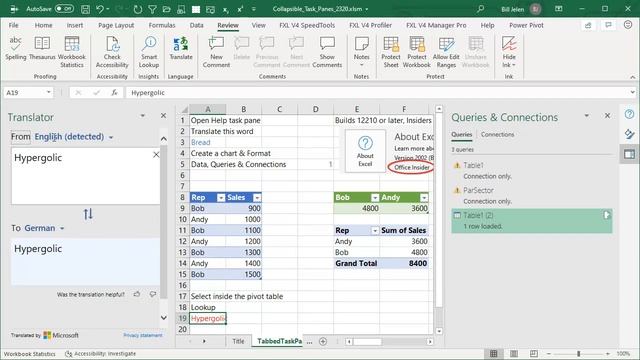
Task: Insert a New Comment
Action: tap(216, 52)
